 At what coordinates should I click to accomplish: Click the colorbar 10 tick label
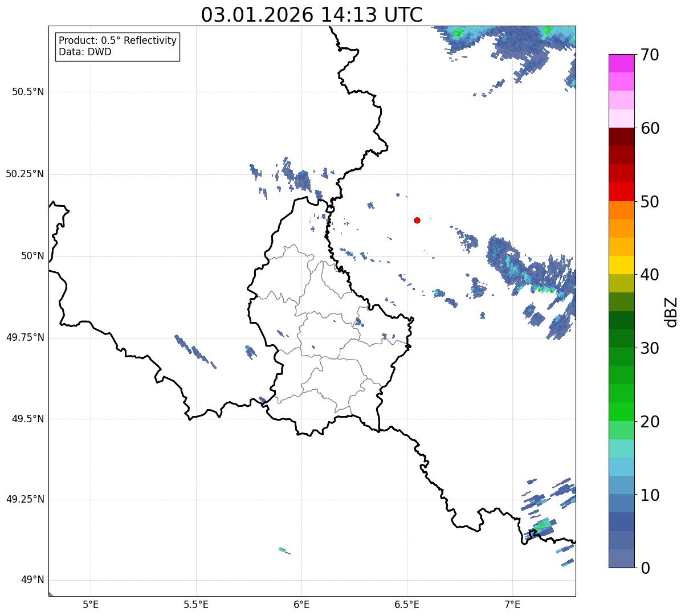(x=650, y=495)
